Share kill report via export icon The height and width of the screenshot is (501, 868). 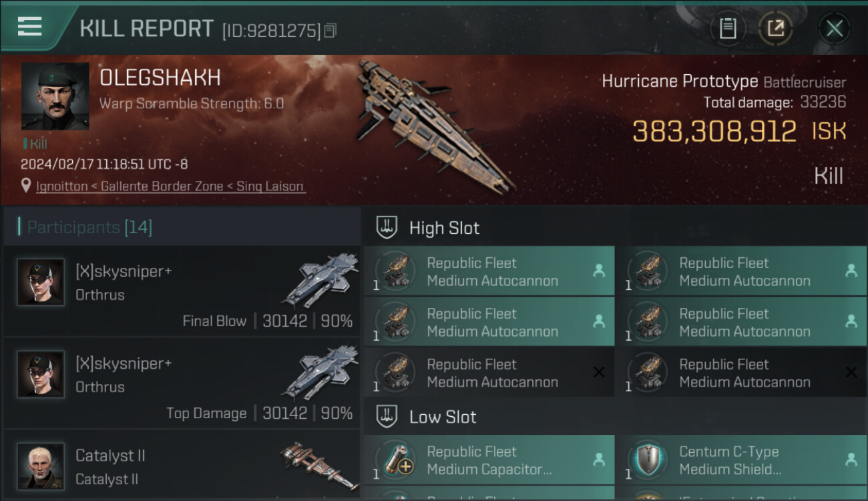(775, 29)
